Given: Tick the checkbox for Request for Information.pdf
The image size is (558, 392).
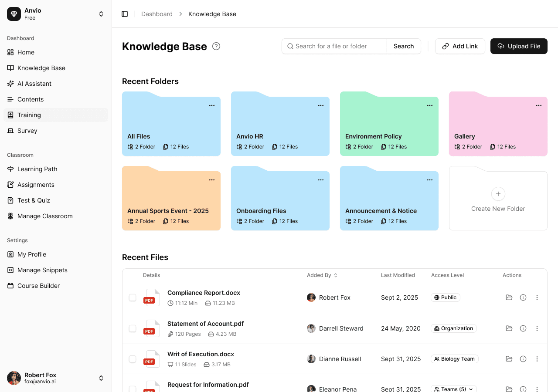Looking at the screenshot, I should pos(133,389).
